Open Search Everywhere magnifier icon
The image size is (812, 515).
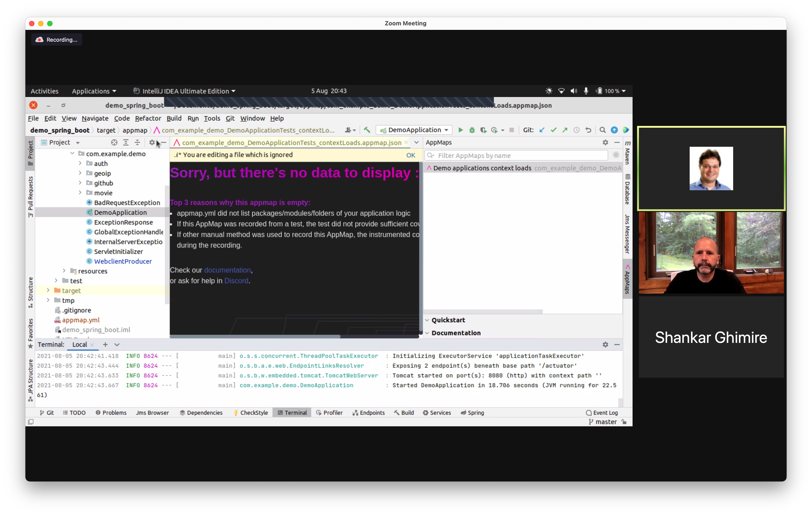click(x=603, y=130)
